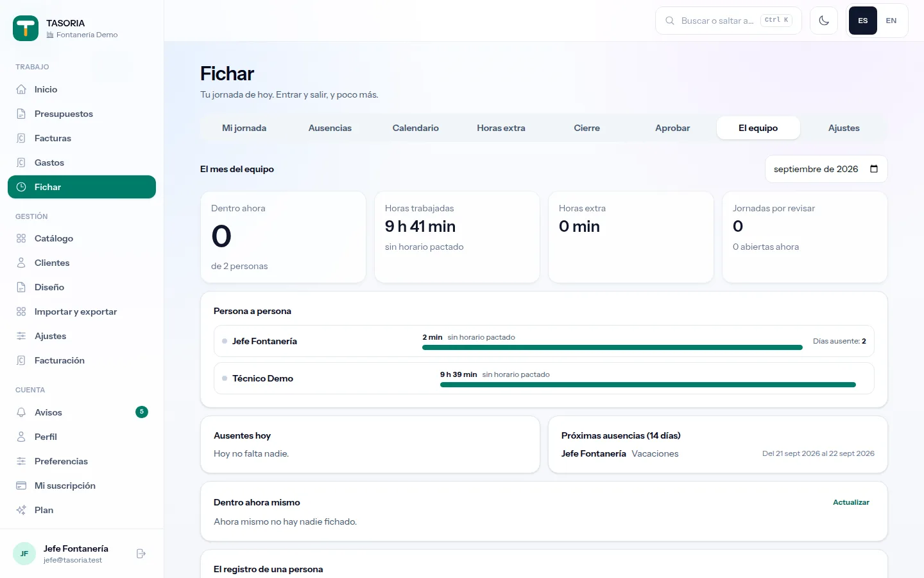The height and width of the screenshot is (578, 924).
Task: Switch language to ES
Action: coord(863,21)
